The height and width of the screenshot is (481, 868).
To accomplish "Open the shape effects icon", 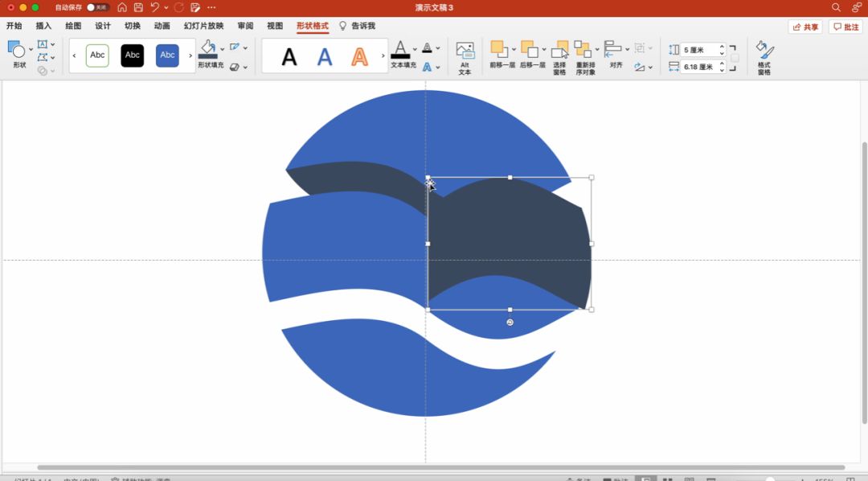I will tap(235, 67).
